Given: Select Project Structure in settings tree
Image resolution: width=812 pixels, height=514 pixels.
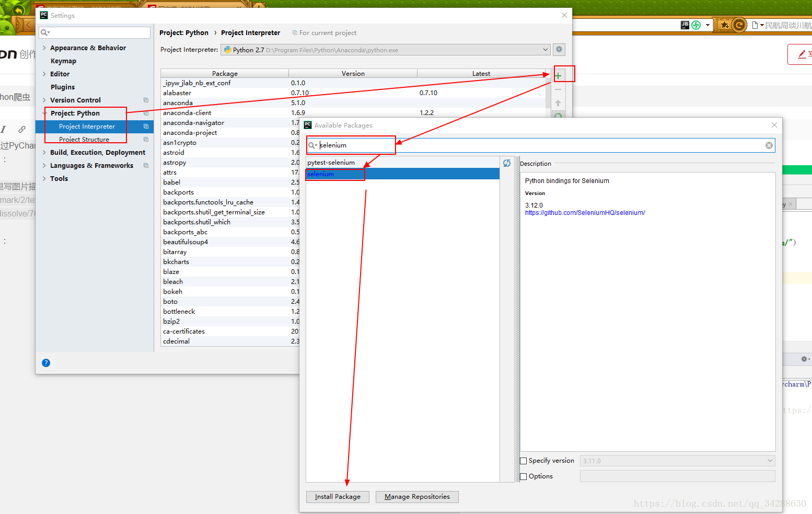Looking at the screenshot, I should click(84, 140).
